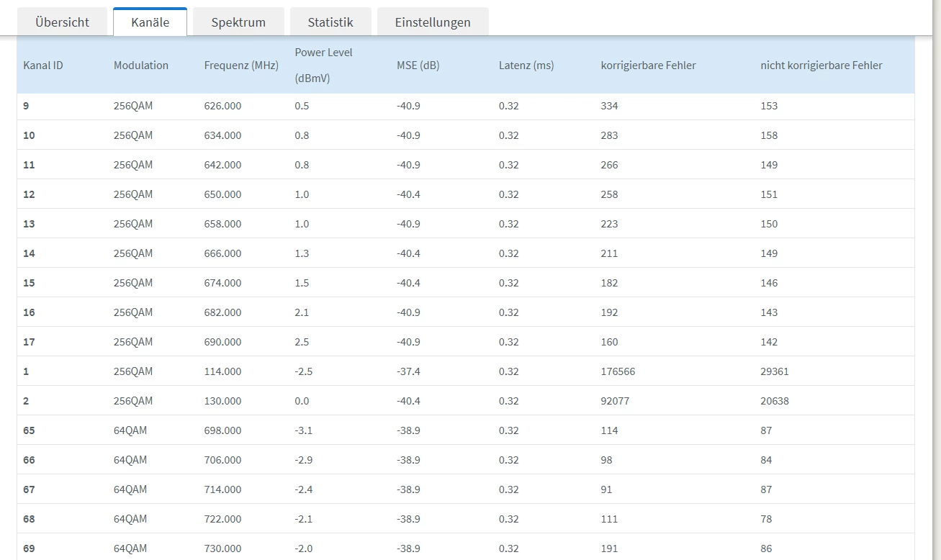The height and width of the screenshot is (560, 941).
Task: Click the nicht korrigierbare Fehler header
Action: [x=821, y=66]
